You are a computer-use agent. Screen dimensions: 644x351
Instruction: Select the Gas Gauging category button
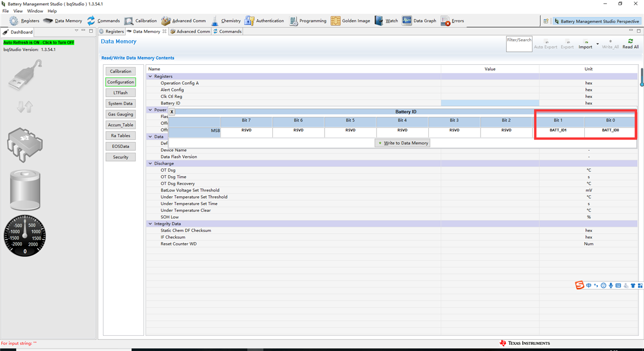point(120,114)
